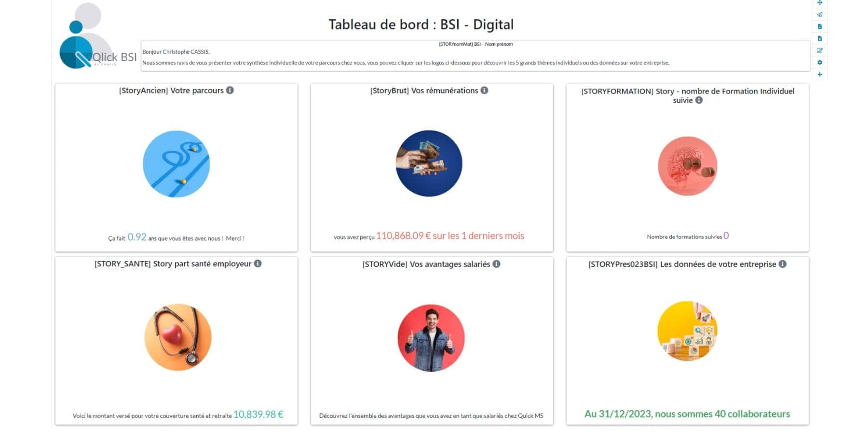
Task: Click info icon next to part santé employeur
Action: pos(258,264)
